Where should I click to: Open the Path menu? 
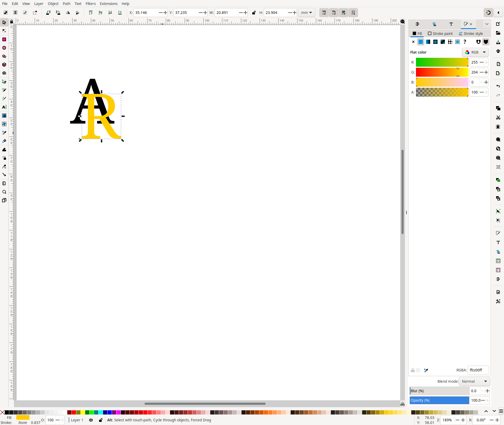(x=66, y=4)
